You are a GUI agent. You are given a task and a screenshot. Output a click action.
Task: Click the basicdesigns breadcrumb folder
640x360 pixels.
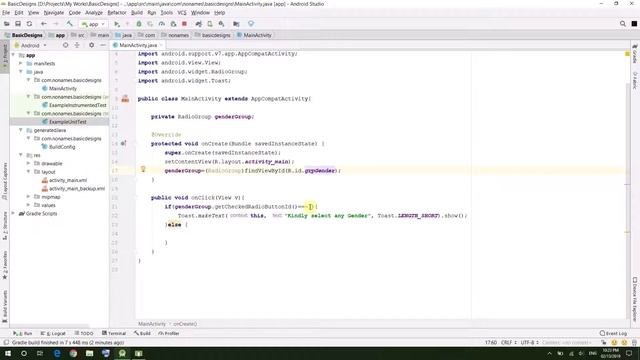coord(213,36)
